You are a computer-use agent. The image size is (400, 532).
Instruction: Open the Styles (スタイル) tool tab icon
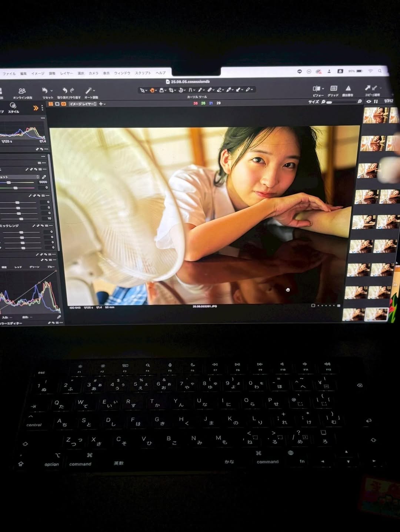coord(13,106)
